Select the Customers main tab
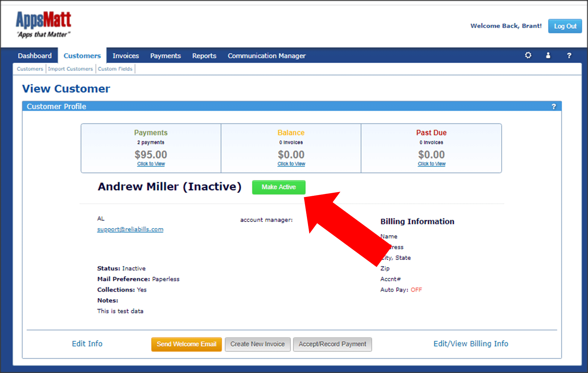Screen dimensions: 588x373 click(82, 56)
